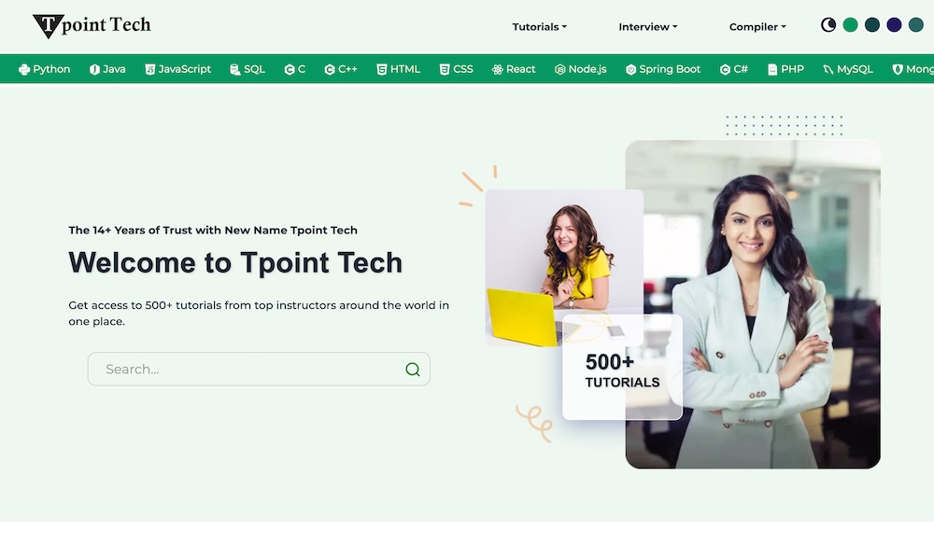Click the Tpoint Tech logo
The image size is (934, 560).
click(92, 26)
